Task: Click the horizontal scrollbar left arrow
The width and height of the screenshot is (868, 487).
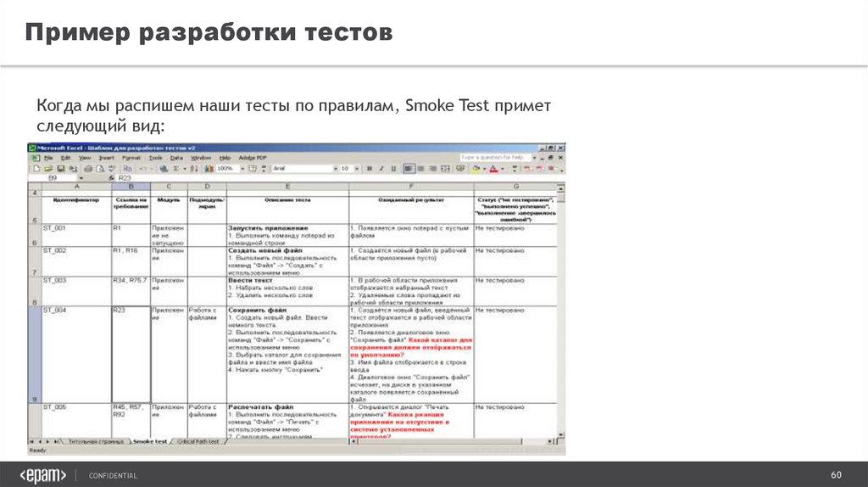Action: tap(353, 441)
